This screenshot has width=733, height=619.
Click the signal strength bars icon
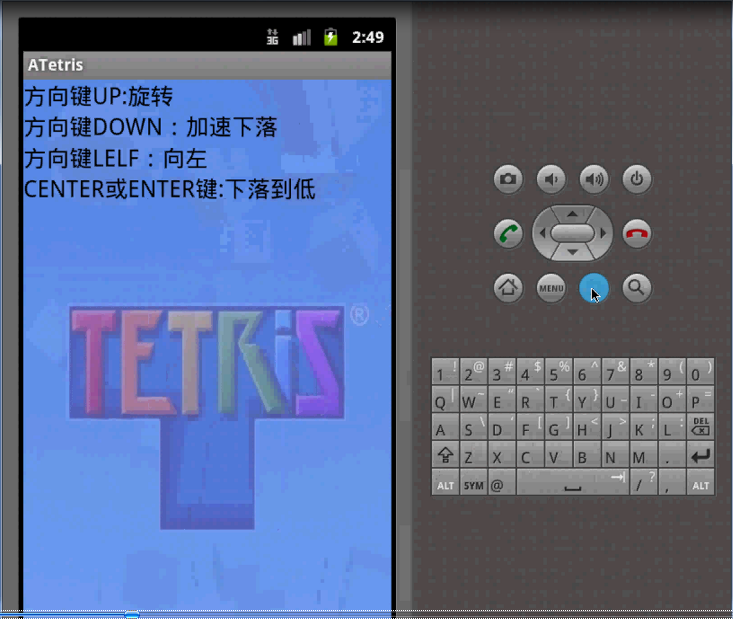[x=302, y=37]
